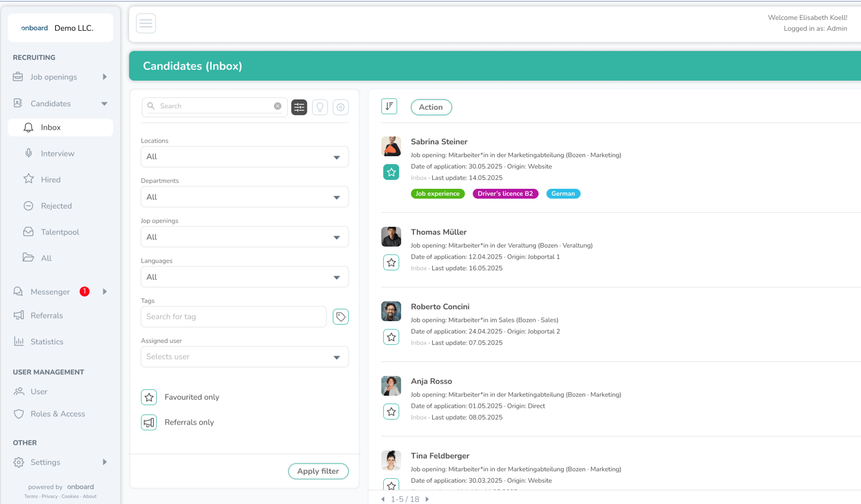Image resolution: width=861 pixels, height=504 pixels.
Task: Favourite Tina Feldberger with star toggle
Action: point(391,485)
